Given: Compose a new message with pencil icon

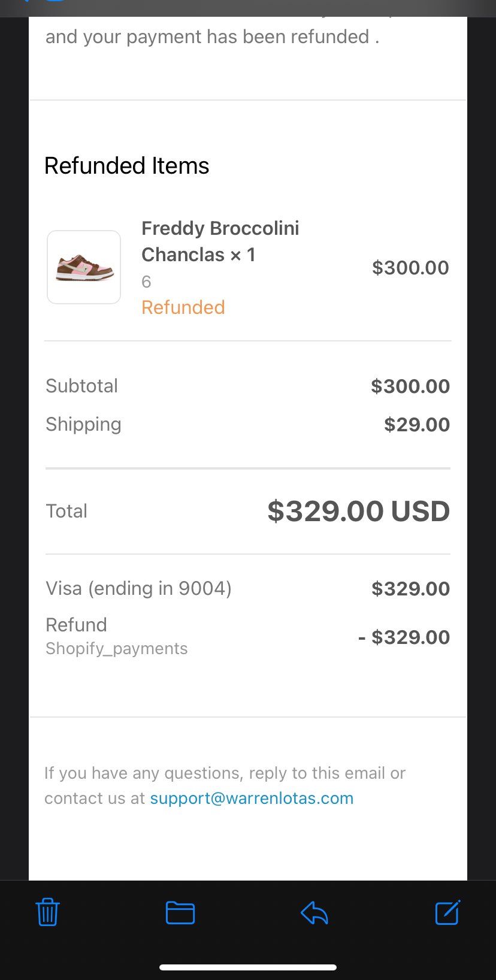Looking at the screenshot, I should tap(447, 912).
